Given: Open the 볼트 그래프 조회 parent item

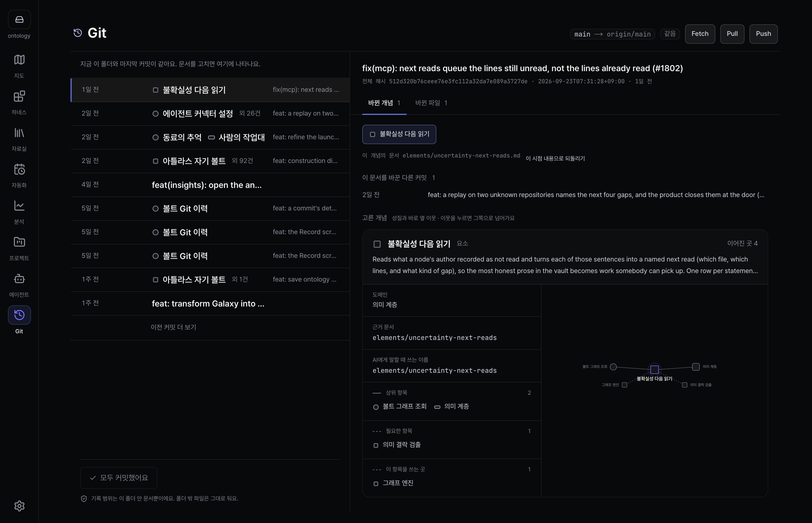Looking at the screenshot, I should point(400,407).
